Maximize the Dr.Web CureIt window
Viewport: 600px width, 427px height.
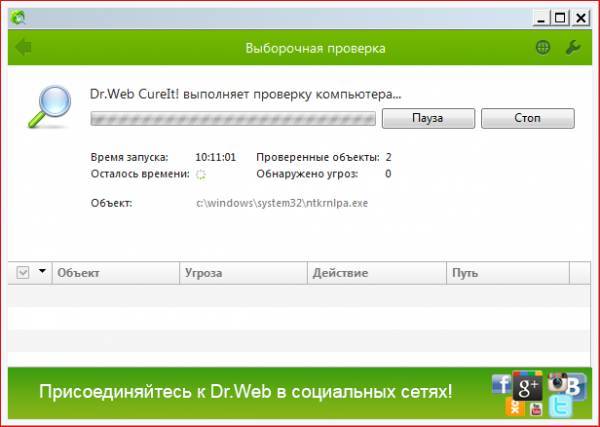point(560,18)
